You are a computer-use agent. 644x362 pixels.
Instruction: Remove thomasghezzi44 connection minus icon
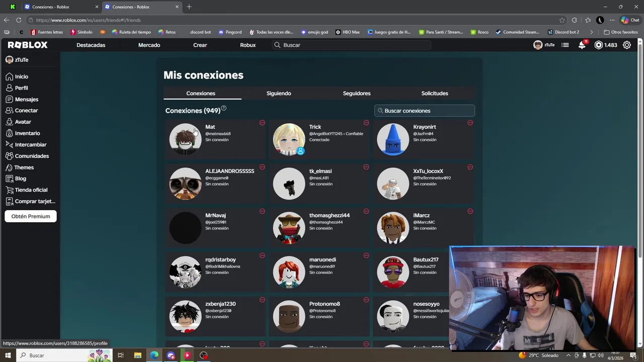(366, 211)
